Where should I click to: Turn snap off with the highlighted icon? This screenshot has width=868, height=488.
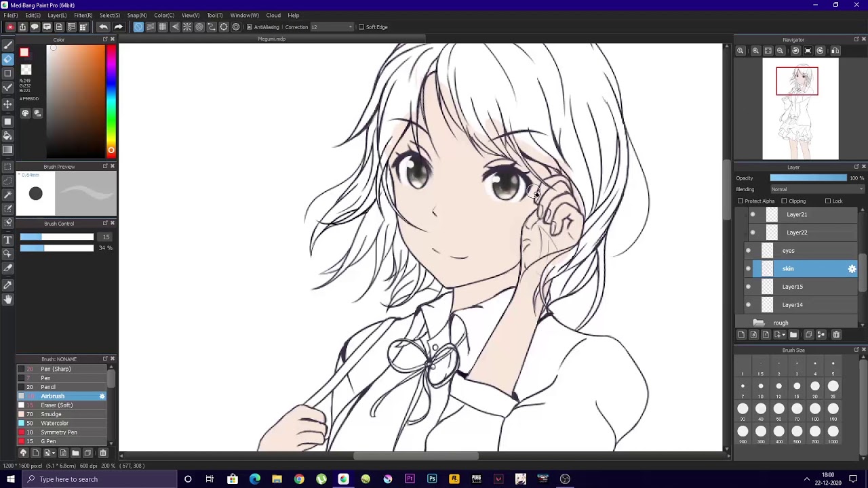click(x=138, y=27)
